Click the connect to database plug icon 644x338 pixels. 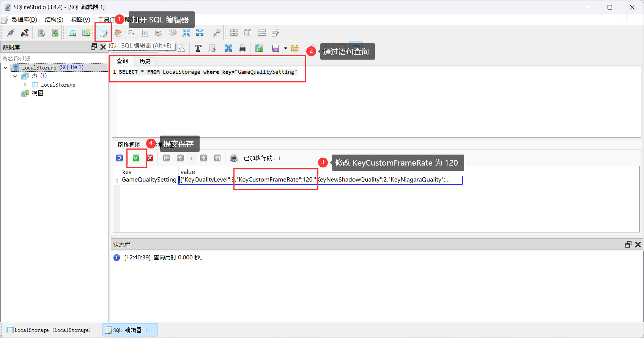(x=11, y=33)
